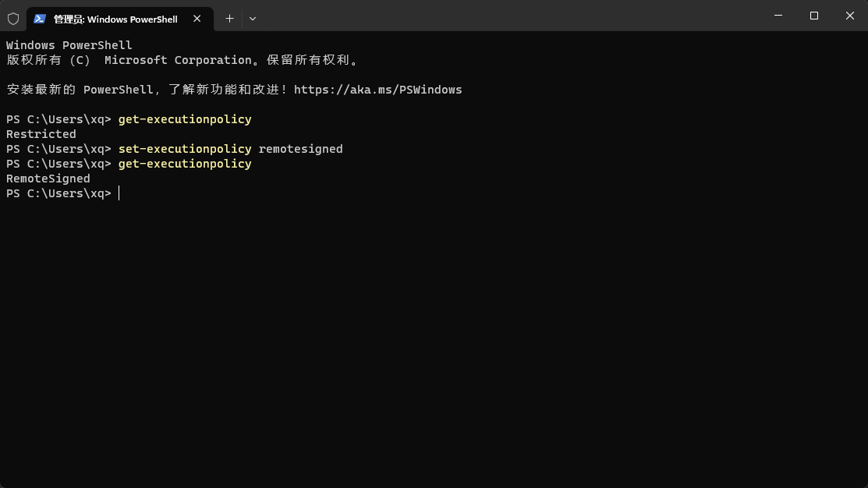Click the RemoteSigned output line
868x488 pixels.
[48, 179]
